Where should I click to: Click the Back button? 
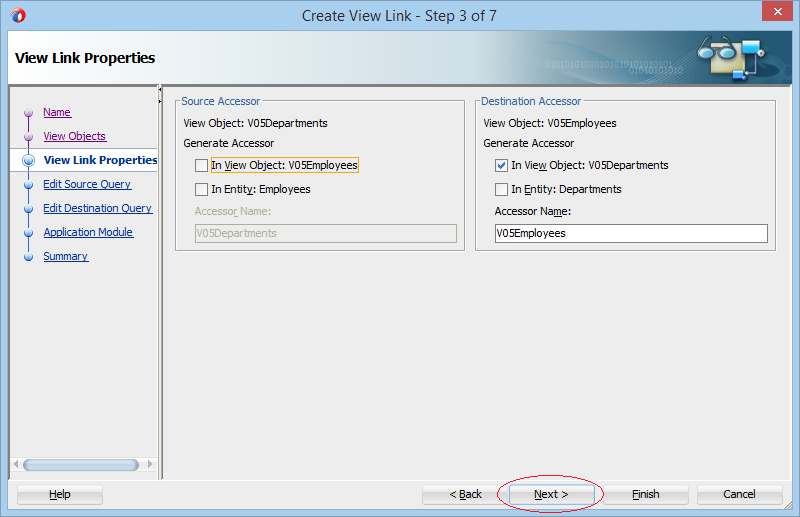tap(465, 494)
